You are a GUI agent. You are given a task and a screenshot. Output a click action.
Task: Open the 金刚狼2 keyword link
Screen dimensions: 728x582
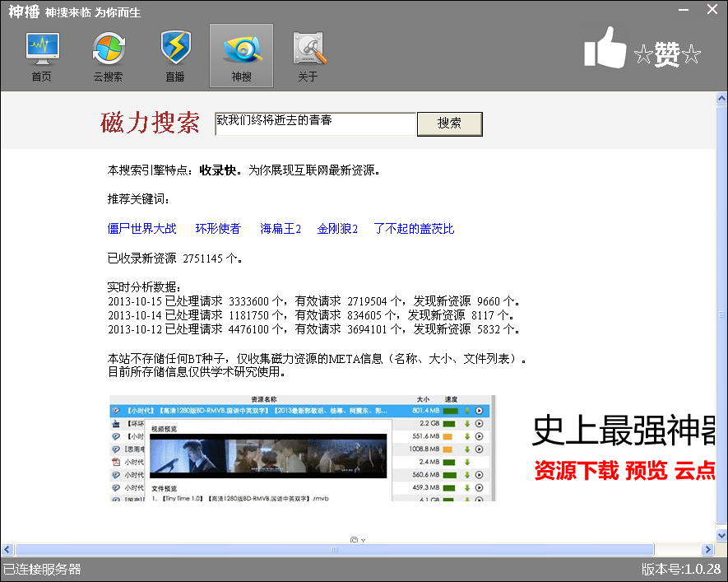click(x=337, y=229)
